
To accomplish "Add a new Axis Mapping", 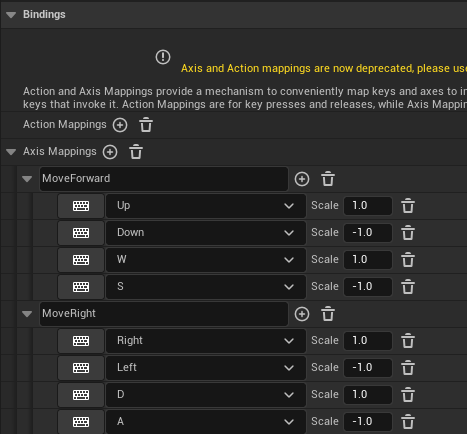I will click(110, 152).
